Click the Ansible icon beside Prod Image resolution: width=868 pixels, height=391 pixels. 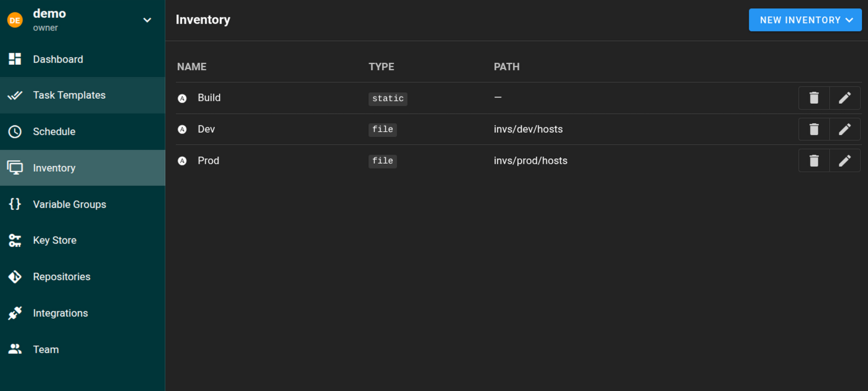click(x=182, y=161)
